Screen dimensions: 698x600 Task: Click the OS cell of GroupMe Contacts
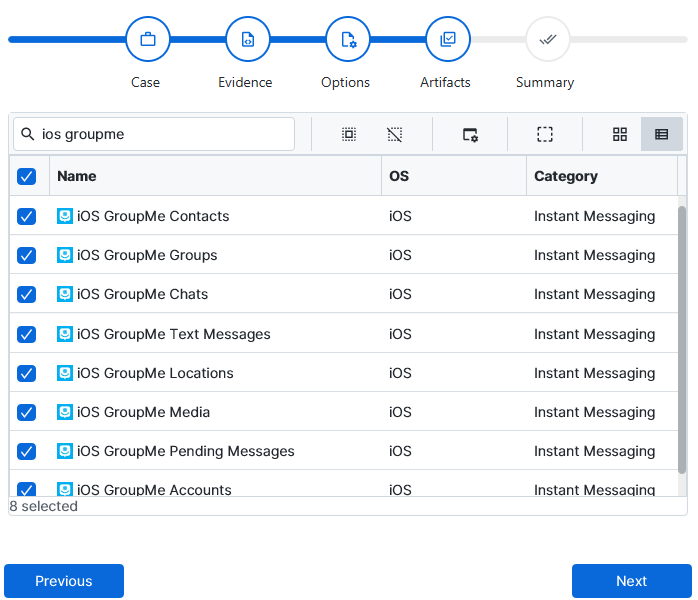click(400, 216)
